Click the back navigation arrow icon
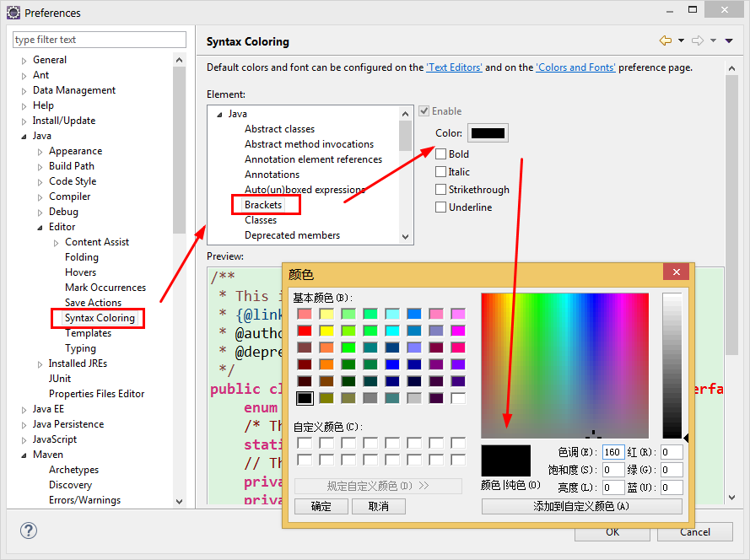 click(x=666, y=40)
